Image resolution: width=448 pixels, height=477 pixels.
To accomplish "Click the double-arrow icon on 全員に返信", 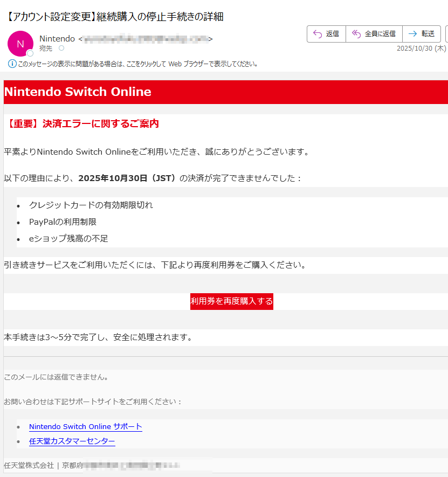I will tap(356, 33).
